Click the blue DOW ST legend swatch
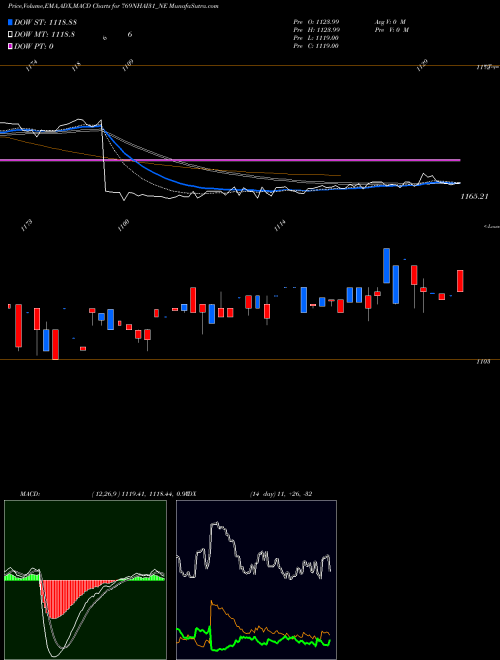Image resolution: width=500 pixels, height=660 pixels. (11, 22)
